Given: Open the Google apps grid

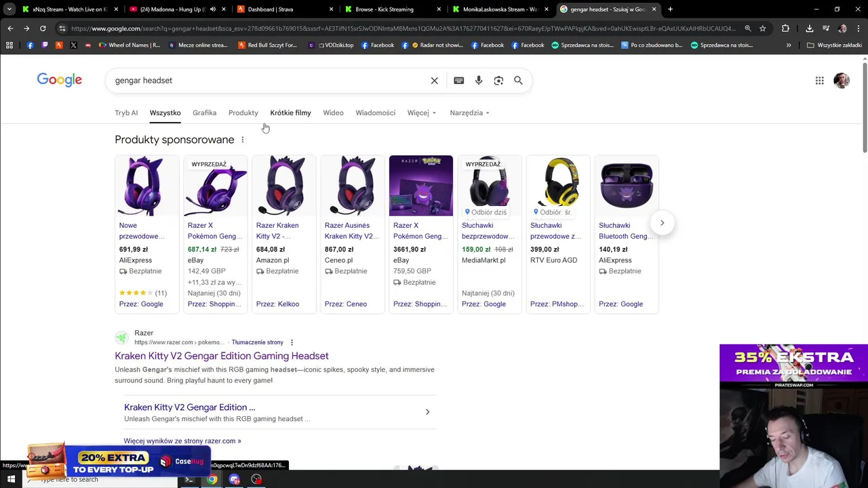Looking at the screenshot, I should click(x=820, y=81).
